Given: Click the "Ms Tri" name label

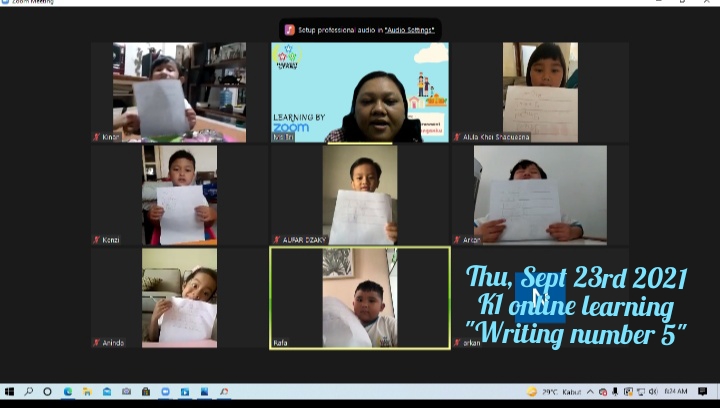Looking at the screenshot, I should pos(283,137).
